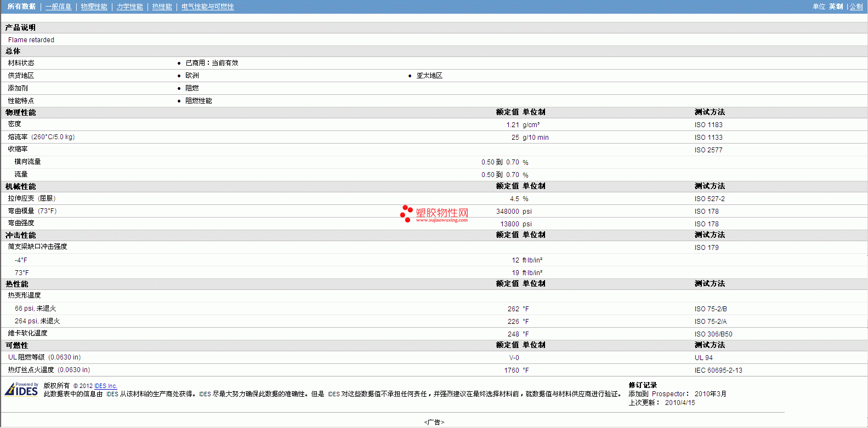
Task: Click the IDES logo icon
Action: pyautogui.click(x=21, y=389)
